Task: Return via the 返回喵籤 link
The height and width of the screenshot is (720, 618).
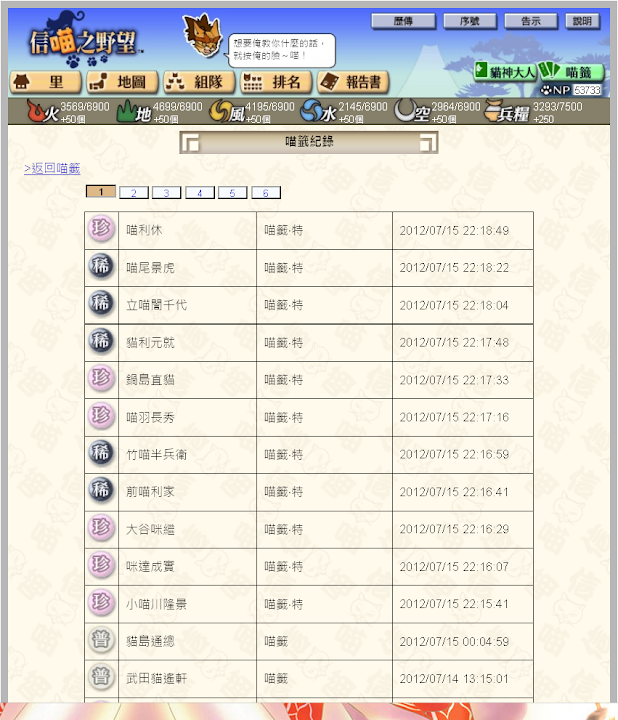Action: click(x=52, y=169)
